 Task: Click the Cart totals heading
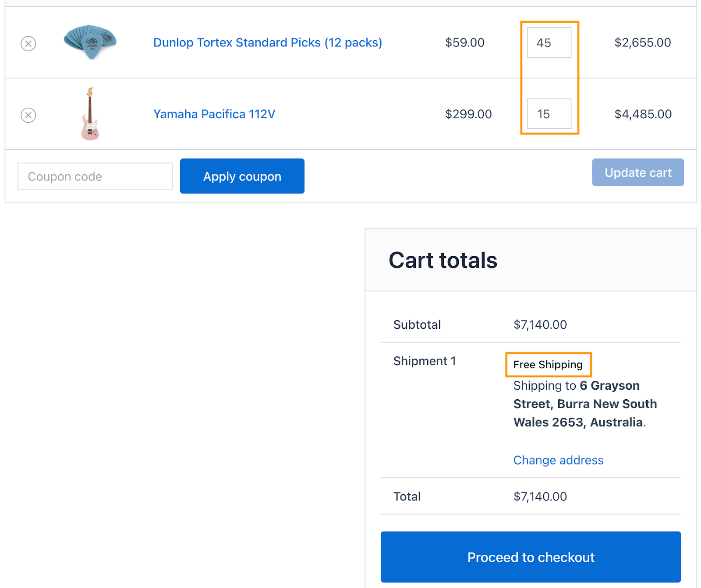(x=443, y=261)
